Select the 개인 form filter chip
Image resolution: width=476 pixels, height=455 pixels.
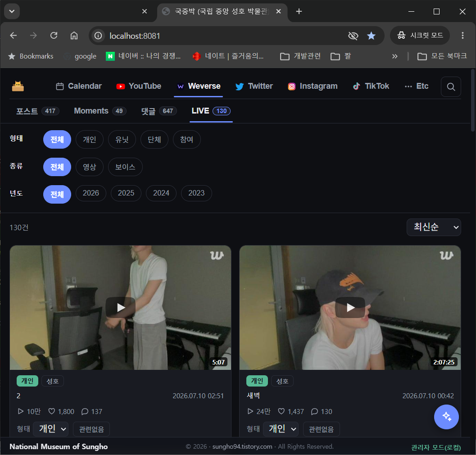point(90,139)
